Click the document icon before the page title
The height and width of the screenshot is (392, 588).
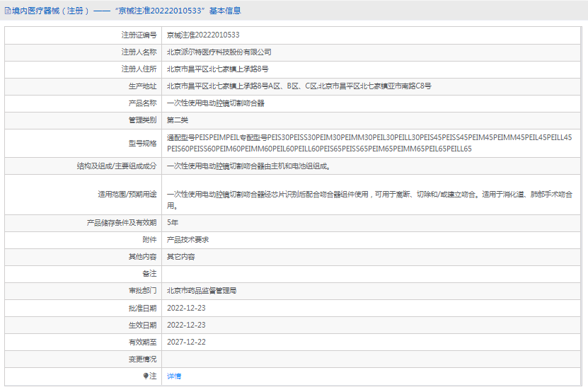click(x=8, y=11)
